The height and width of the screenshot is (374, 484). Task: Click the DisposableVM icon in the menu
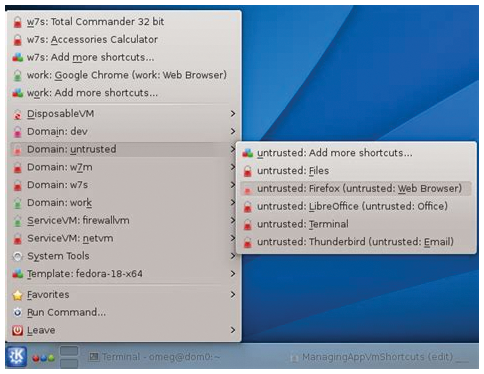pos(17,114)
